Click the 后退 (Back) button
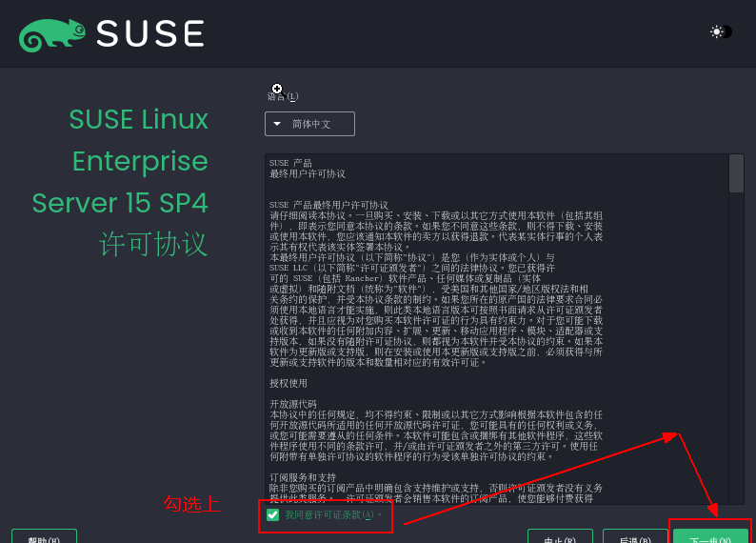 point(635,536)
